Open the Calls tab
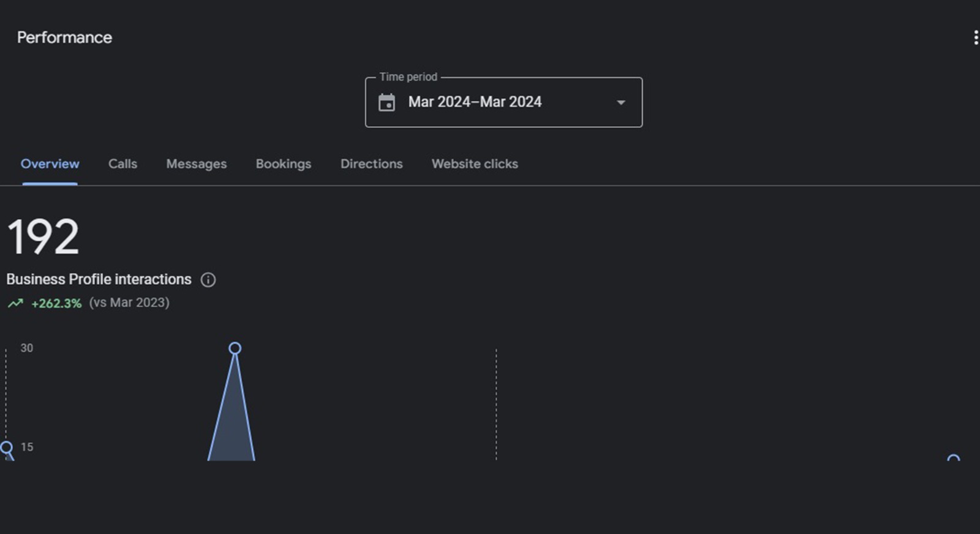Image resolution: width=980 pixels, height=534 pixels. (123, 164)
